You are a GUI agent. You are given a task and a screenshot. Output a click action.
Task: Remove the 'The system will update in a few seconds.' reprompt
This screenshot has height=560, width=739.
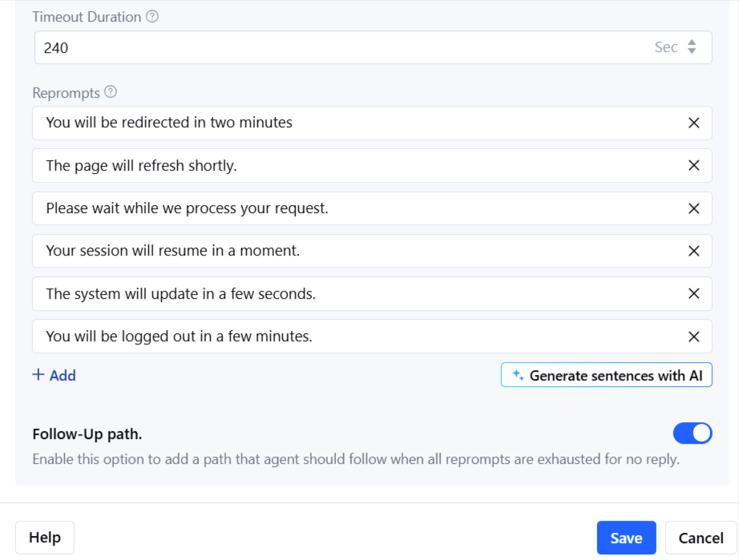693,293
